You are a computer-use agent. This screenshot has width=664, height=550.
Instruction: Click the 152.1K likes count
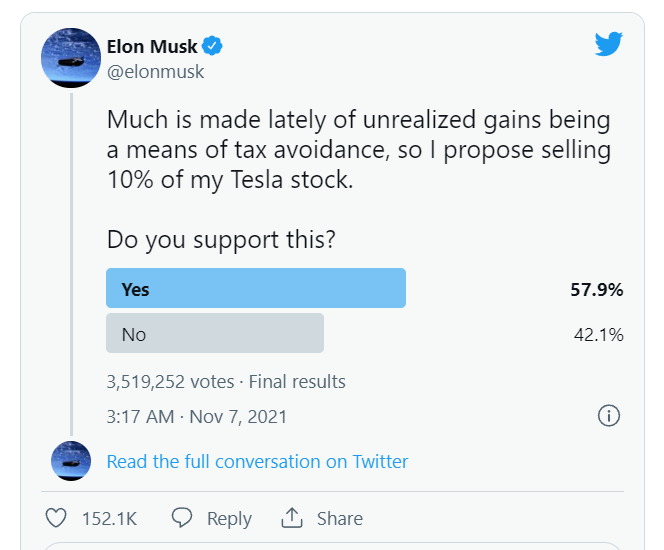coord(107,518)
